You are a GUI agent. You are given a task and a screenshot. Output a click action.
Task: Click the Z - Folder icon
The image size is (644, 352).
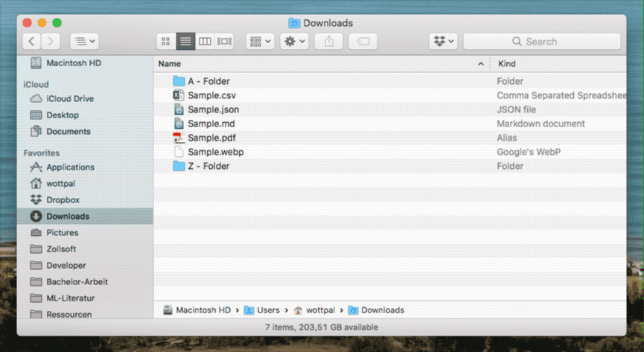click(x=179, y=166)
